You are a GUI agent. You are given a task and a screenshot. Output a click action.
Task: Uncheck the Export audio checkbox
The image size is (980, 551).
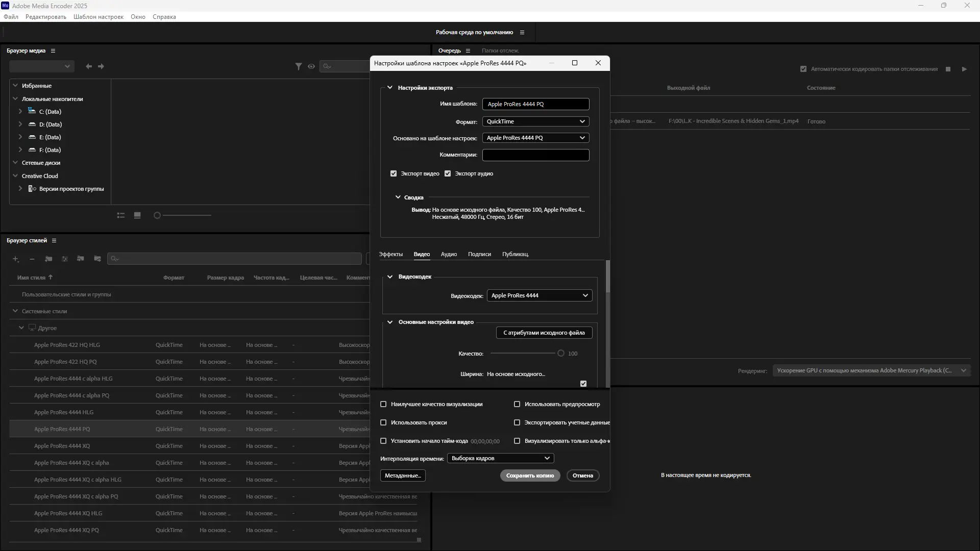[x=448, y=173]
